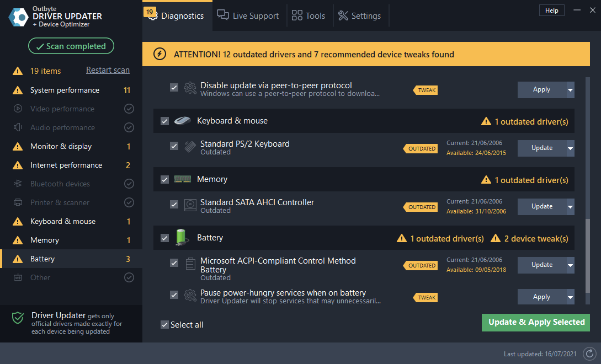The height and width of the screenshot is (364, 601).
Task: Click the green shield icon near Driver Updater note
Action: pyautogui.click(x=17, y=318)
